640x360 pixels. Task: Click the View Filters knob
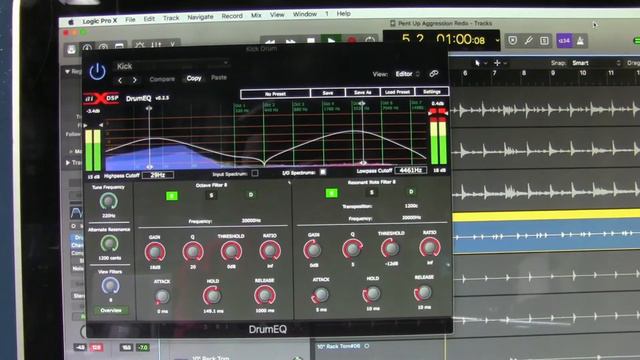pyautogui.click(x=110, y=286)
